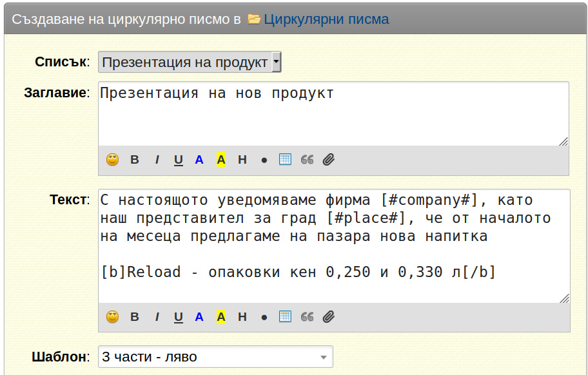
Task: Attach file via Заглавие toolbar paperclip
Action: click(329, 160)
